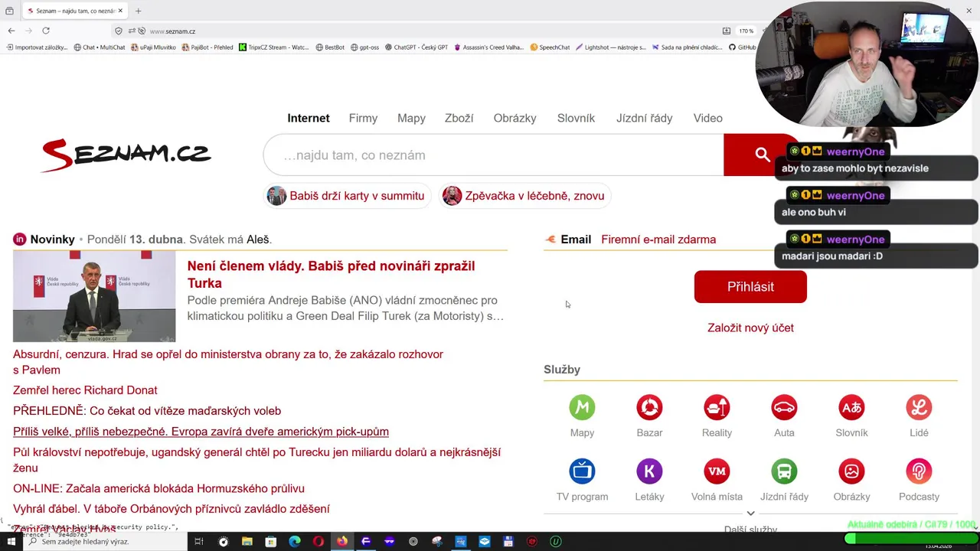
Task: Open the Absurdní, cenzura Hrad article
Action: pyautogui.click(x=228, y=362)
